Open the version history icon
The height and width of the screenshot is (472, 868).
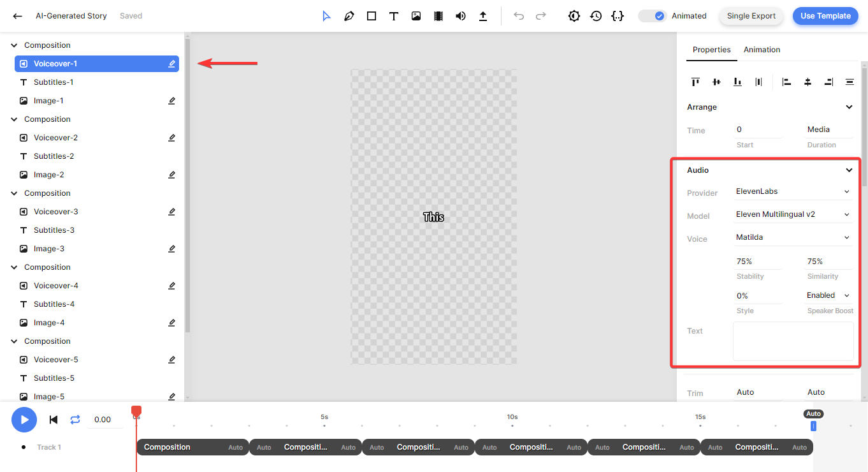[596, 16]
